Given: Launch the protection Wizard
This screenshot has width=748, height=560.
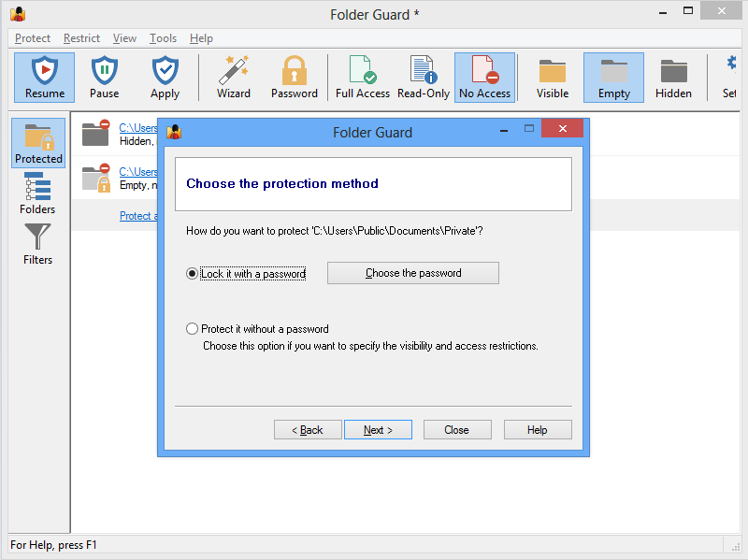Looking at the screenshot, I should pos(234,77).
